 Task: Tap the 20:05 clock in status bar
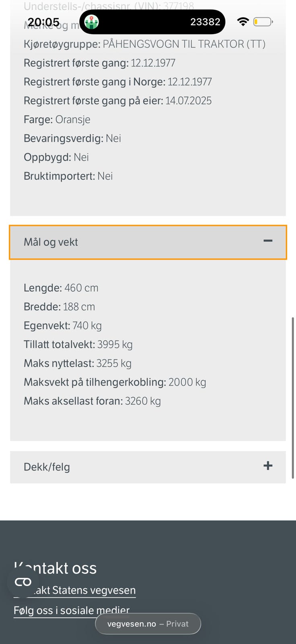click(x=43, y=22)
